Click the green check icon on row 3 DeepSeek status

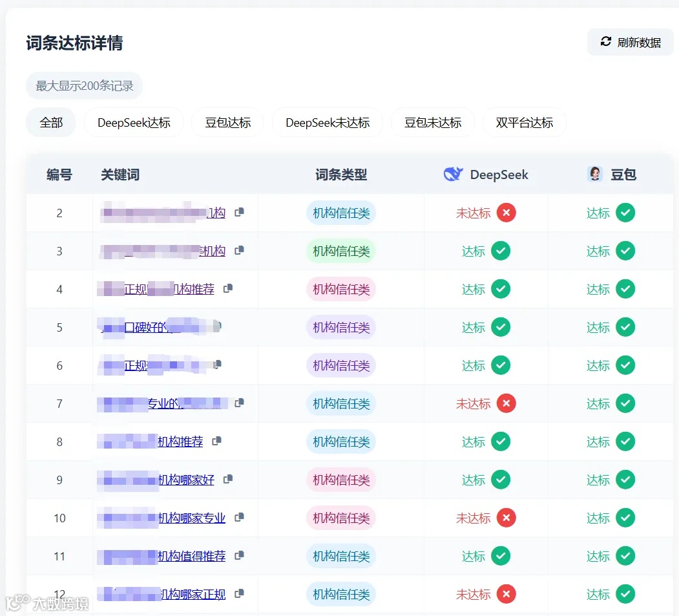point(501,251)
